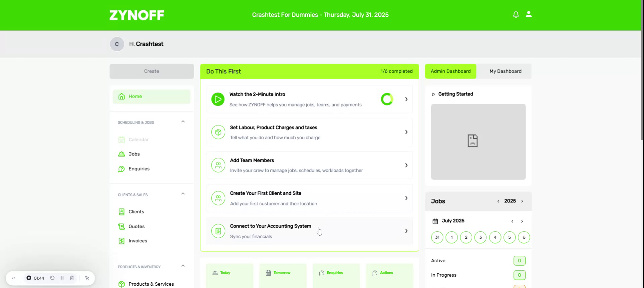Click the Enquiries chat icon

point(121,169)
